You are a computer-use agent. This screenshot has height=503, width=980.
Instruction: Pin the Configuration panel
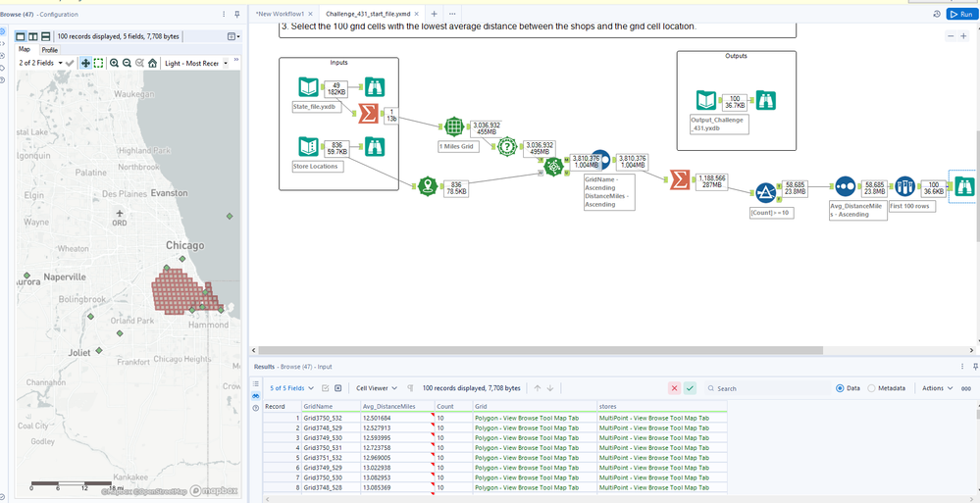click(x=236, y=14)
